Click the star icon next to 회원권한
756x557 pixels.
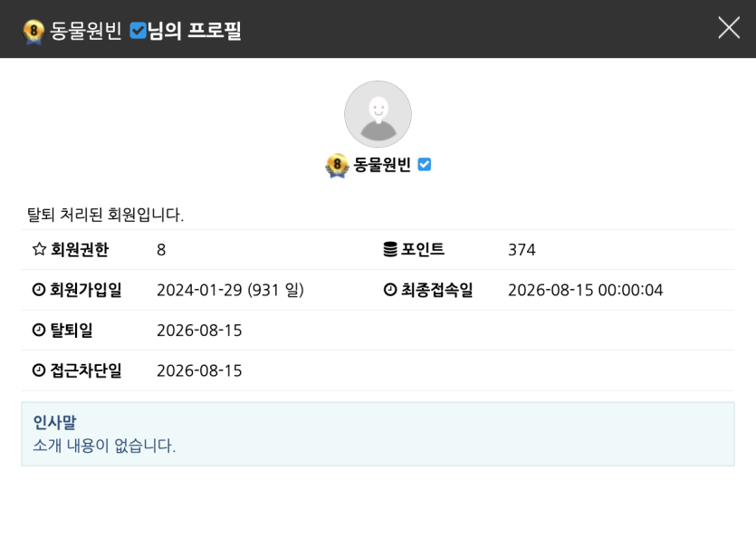coord(39,249)
